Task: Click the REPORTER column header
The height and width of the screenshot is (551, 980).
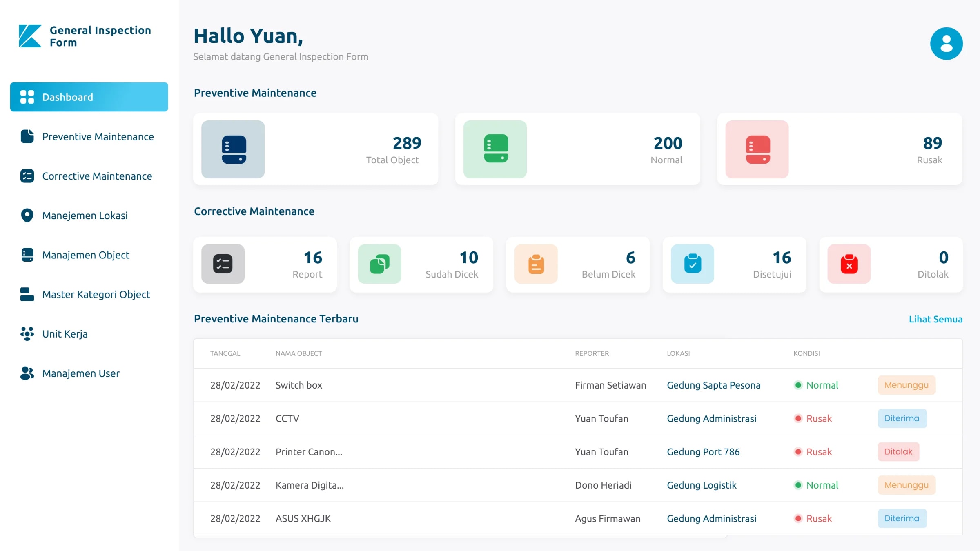Action: coord(592,354)
